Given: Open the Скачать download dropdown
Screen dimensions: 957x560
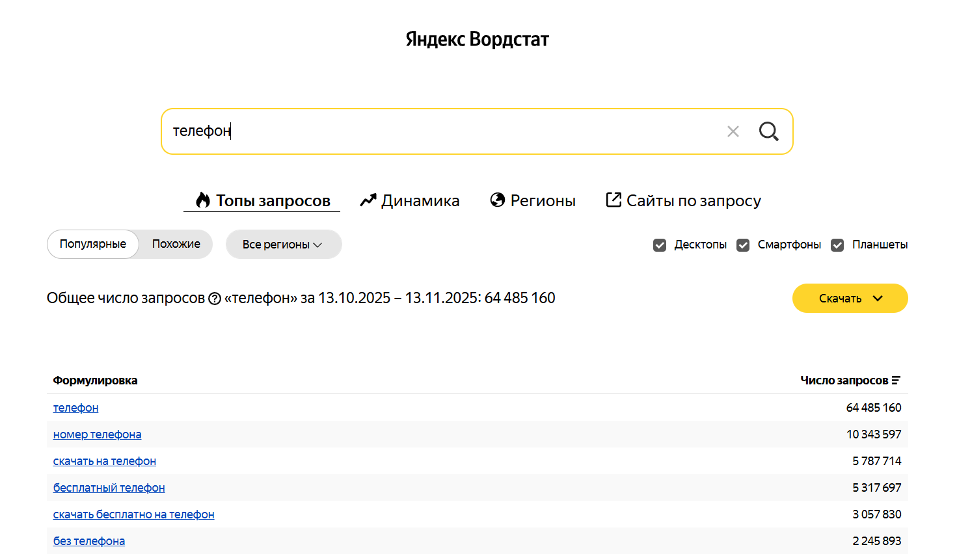Looking at the screenshot, I should (850, 299).
